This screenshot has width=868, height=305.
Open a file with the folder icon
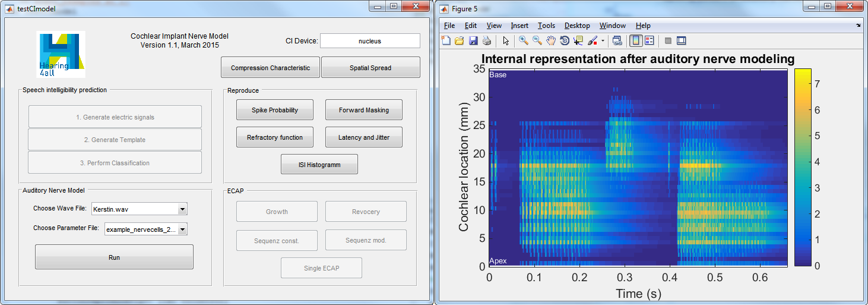(x=460, y=40)
